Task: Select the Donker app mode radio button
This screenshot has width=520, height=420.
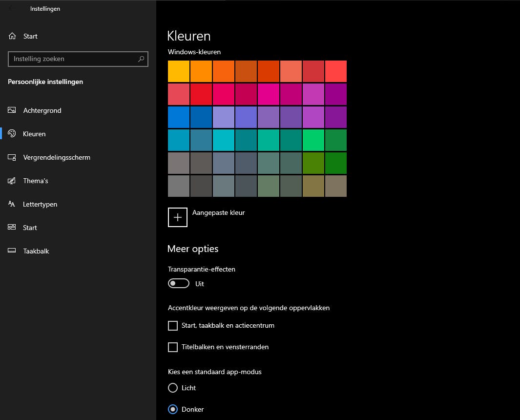Action: click(x=173, y=409)
